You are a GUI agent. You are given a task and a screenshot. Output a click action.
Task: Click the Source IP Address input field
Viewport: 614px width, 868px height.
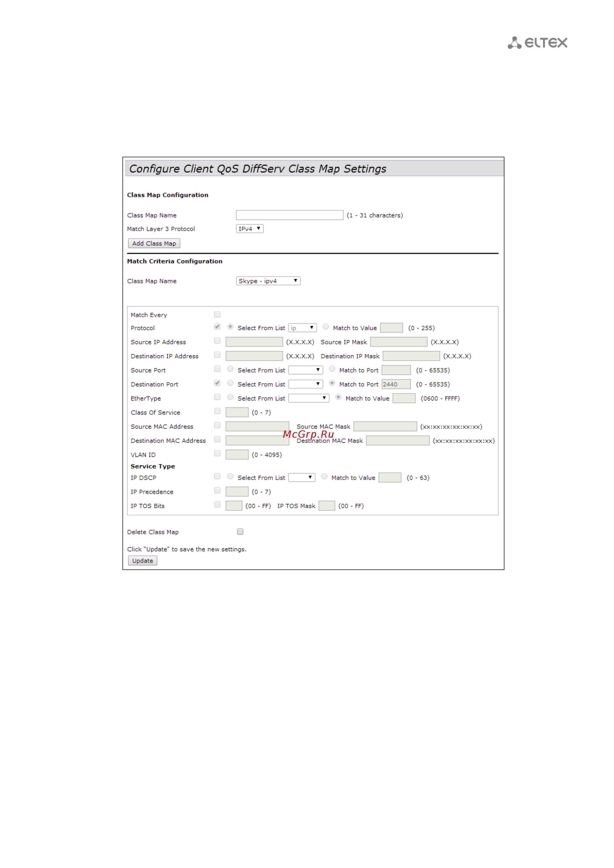click(x=254, y=342)
